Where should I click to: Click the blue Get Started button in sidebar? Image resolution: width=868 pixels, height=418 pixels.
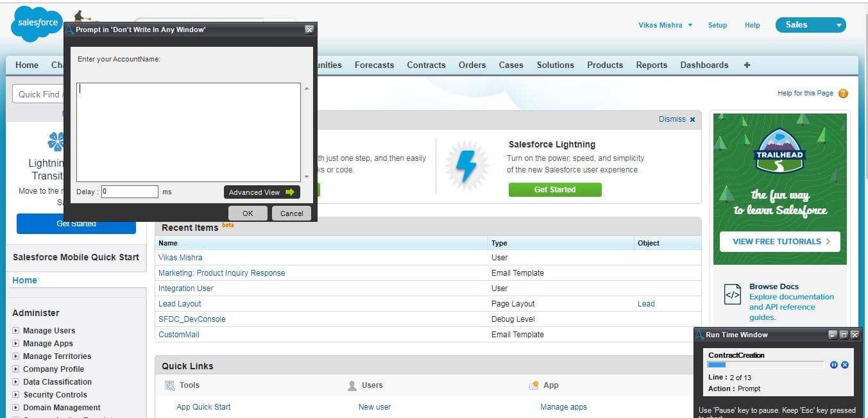click(76, 224)
